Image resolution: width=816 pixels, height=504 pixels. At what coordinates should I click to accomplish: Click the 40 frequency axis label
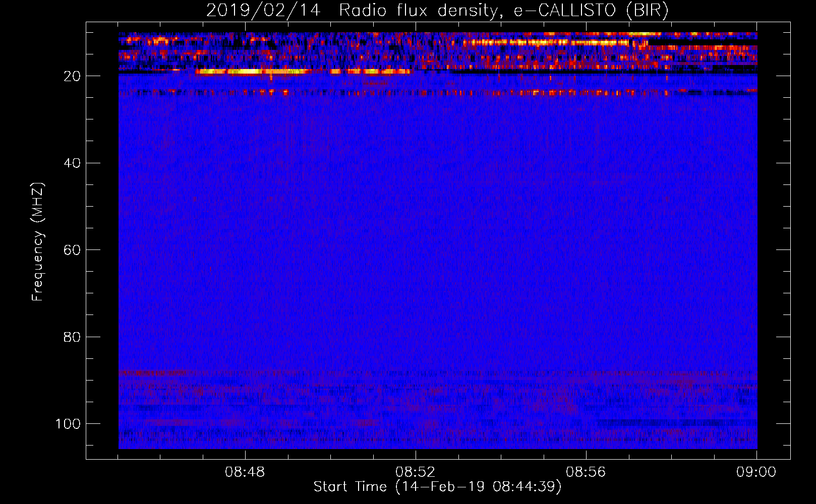pos(72,163)
